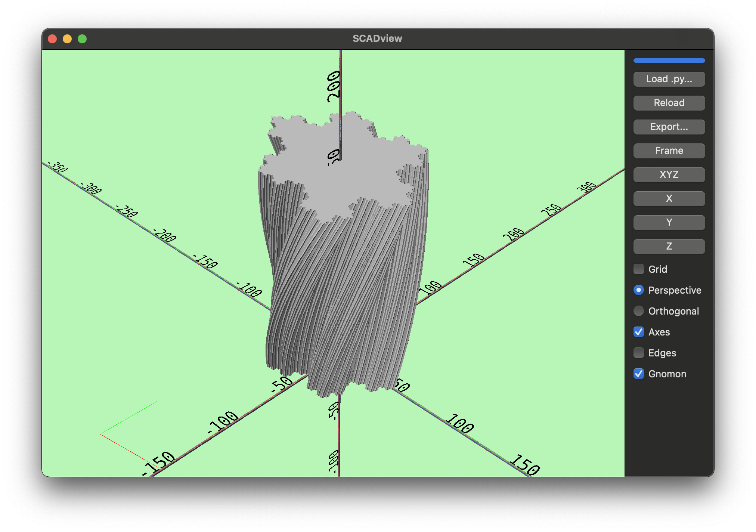
Task: Open the Export... dialog
Action: (669, 127)
